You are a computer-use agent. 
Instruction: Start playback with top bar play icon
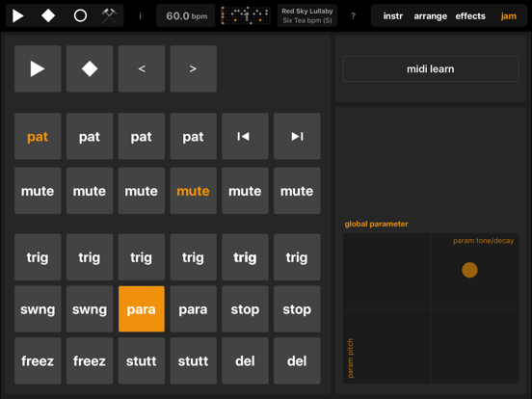[17, 15]
